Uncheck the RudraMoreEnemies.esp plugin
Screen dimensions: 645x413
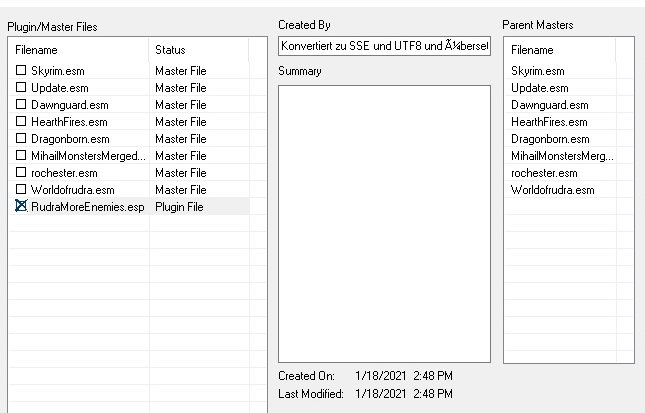(x=21, y=206)
